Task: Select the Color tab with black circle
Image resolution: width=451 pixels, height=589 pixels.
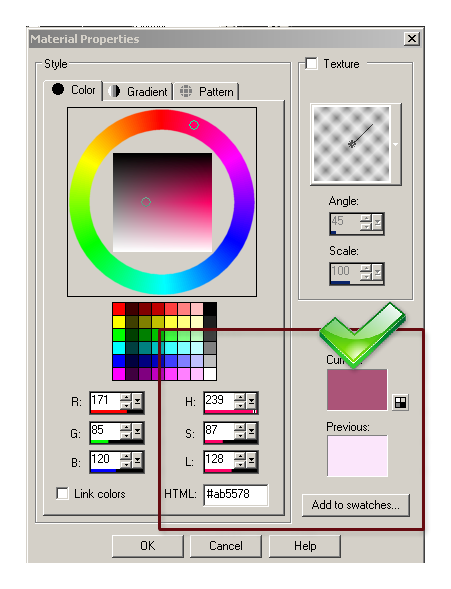Action: click(74, 90)
